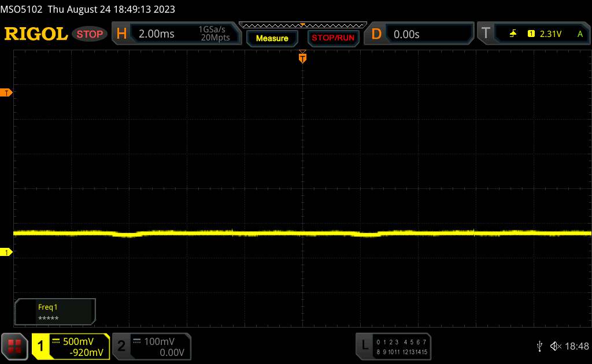The width and height of the screenshot is (592, 364).
Task: Tap the orange T trigger level marker
Action: 7,92
